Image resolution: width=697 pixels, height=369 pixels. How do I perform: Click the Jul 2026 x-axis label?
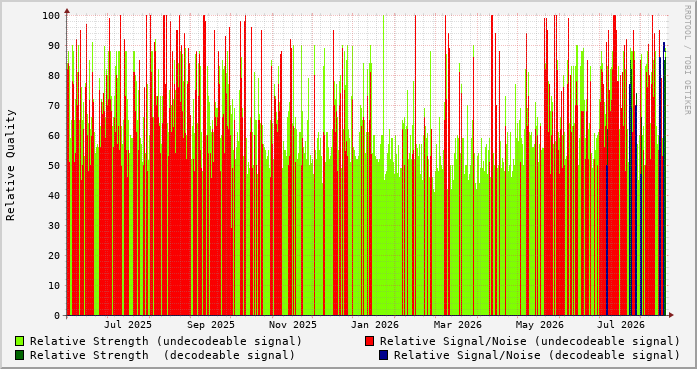point(621,325)
